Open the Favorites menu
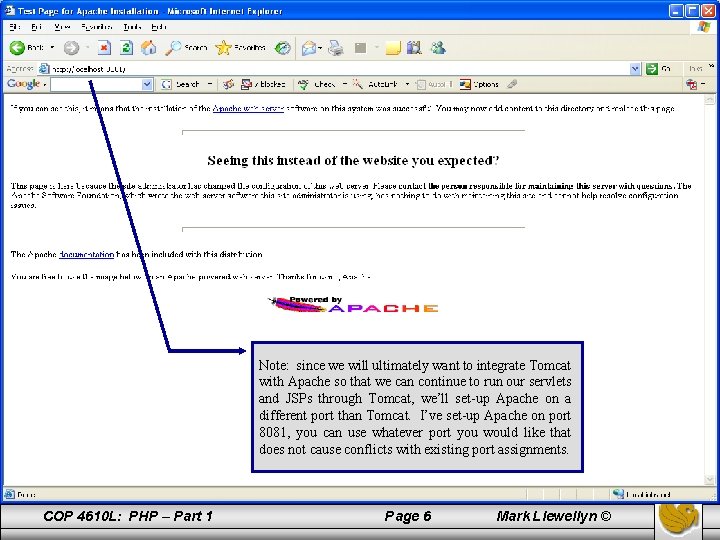The width and height of the screenshot is (720, 540). (96, 27)
